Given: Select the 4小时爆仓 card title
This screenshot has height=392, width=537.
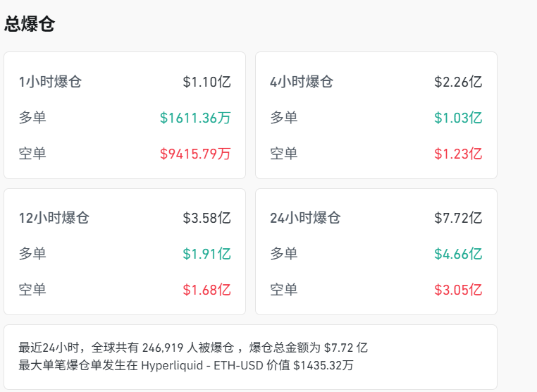Looking at the screenshot, I should point(302,82).
